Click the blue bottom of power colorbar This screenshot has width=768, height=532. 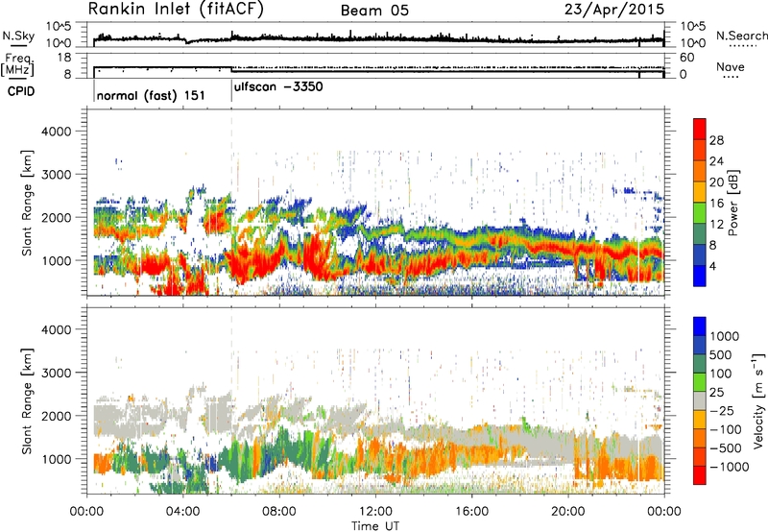point(700,276)
